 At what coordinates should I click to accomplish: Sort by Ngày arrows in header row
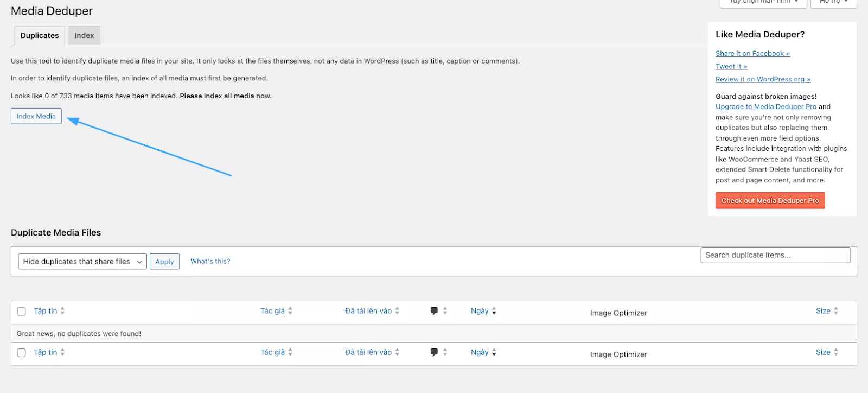494,311
